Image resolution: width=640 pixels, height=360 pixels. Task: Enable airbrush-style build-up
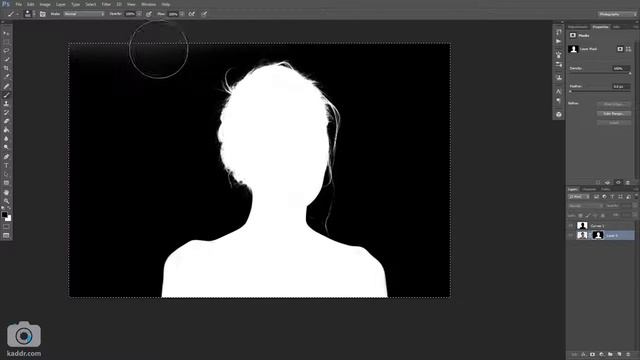pos(191,14)
